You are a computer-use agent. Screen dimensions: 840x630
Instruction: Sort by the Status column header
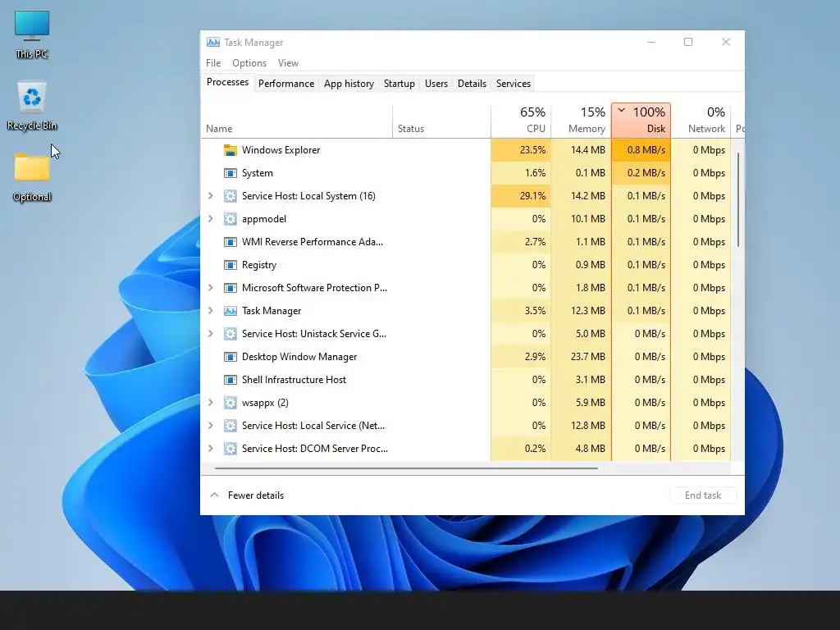441,121
